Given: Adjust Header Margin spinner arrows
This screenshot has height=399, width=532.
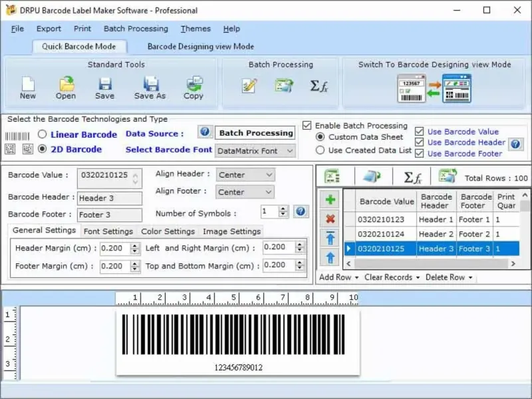Looking at the screenshot, I should click(x=135, y=248).
